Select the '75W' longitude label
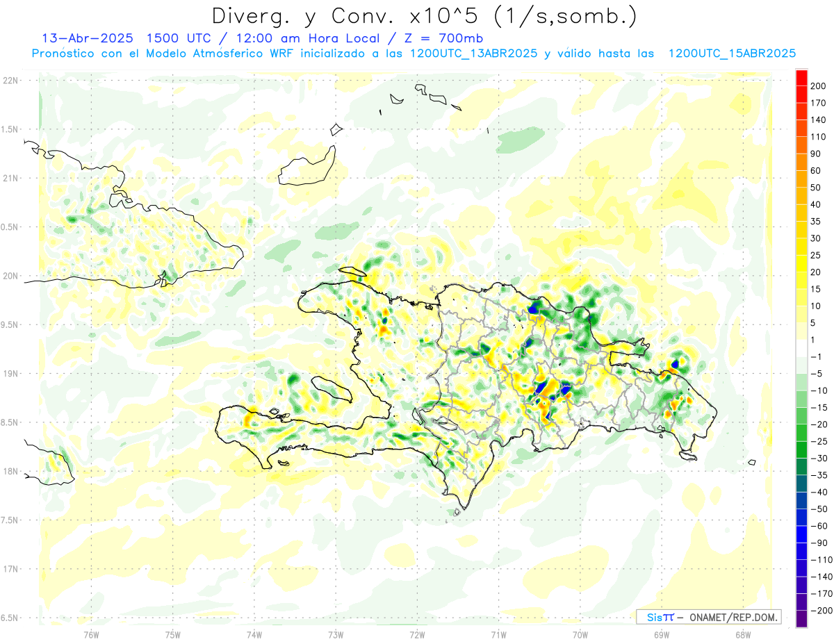This screenshot has width=834, height=644. pyautogui.click(x=172, y=634)
